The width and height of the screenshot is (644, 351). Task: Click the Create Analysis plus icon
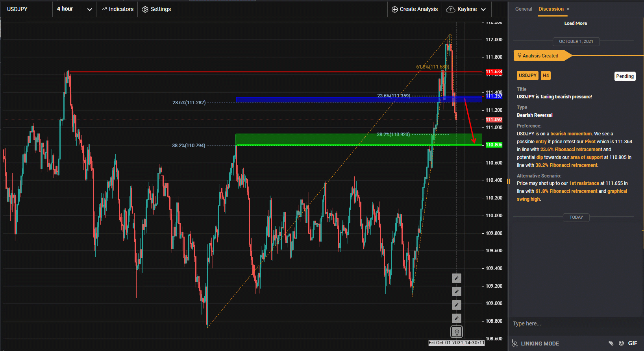pyautogui.click(x=394, y=9)
